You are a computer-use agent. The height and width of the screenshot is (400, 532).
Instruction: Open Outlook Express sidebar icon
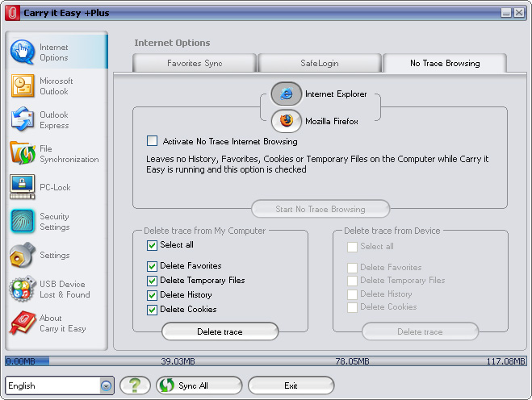click(23, 119)
